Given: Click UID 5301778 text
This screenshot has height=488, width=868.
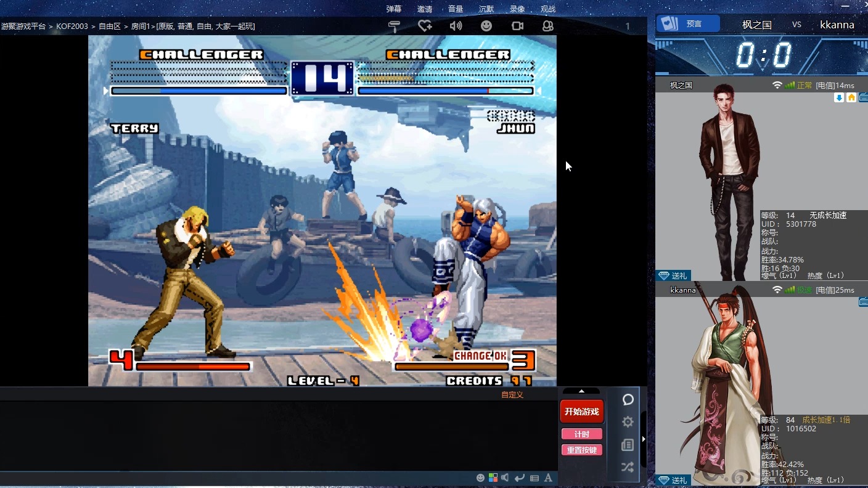Looking at the screenshot, I should (788, 224).
